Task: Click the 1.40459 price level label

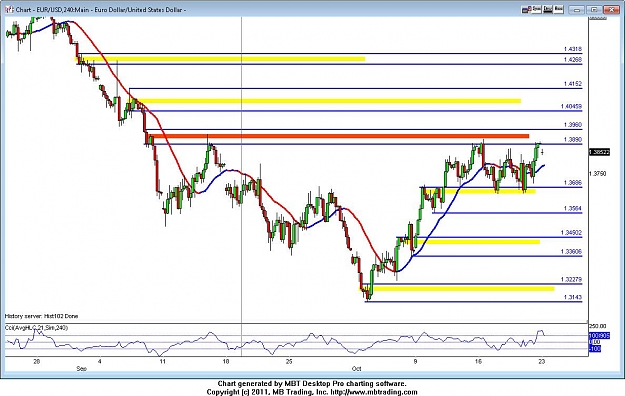Action: pyautogui.click(x=571, y=106)
